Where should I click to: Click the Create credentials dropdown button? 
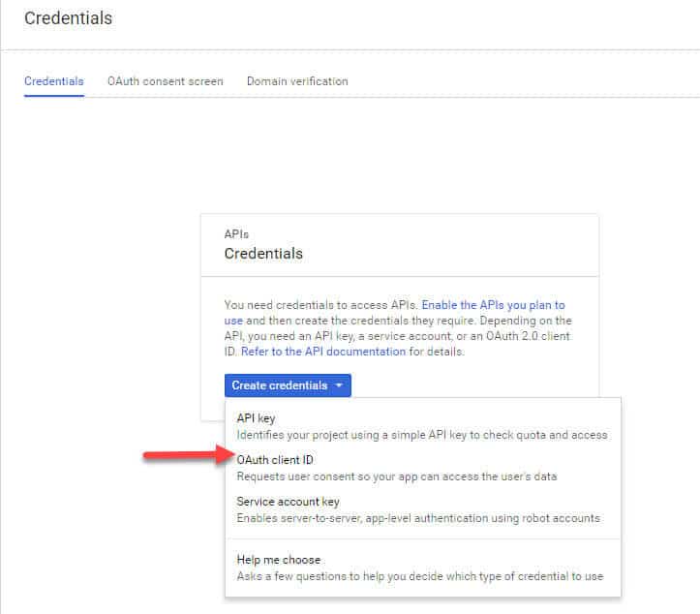click(288, 385)
